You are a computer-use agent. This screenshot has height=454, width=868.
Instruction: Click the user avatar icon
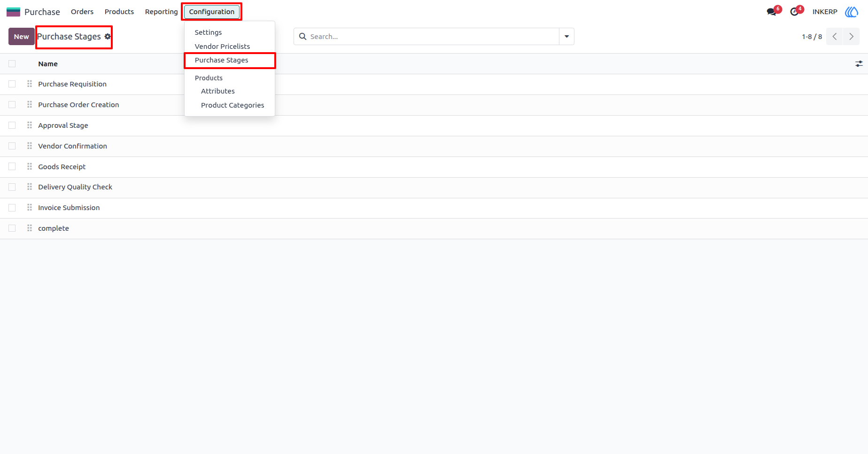(852, 12)
